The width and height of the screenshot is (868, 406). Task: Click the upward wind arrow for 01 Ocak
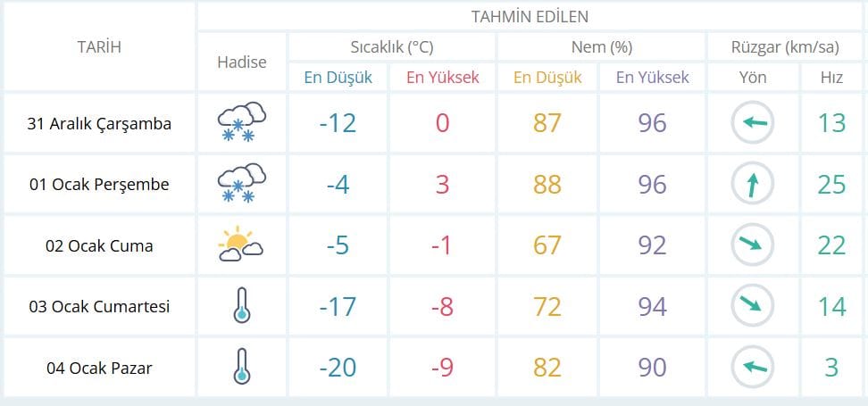point(753,184)
